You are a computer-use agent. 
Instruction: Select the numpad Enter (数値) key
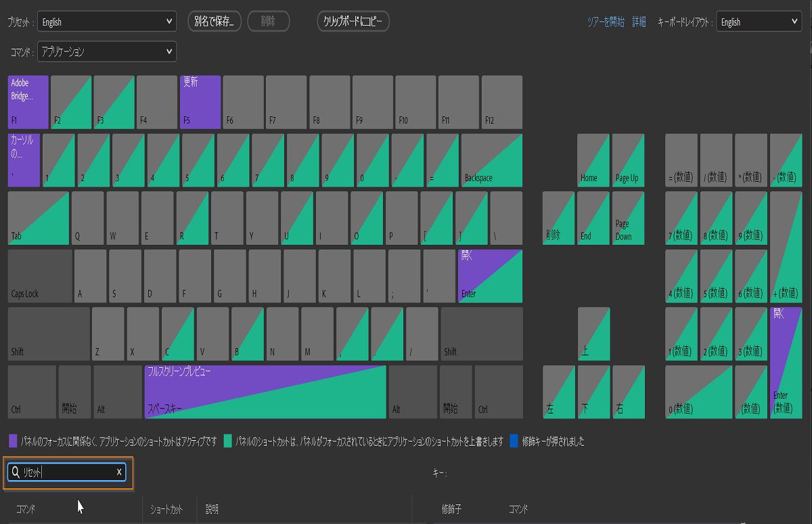tap(786, 363)
